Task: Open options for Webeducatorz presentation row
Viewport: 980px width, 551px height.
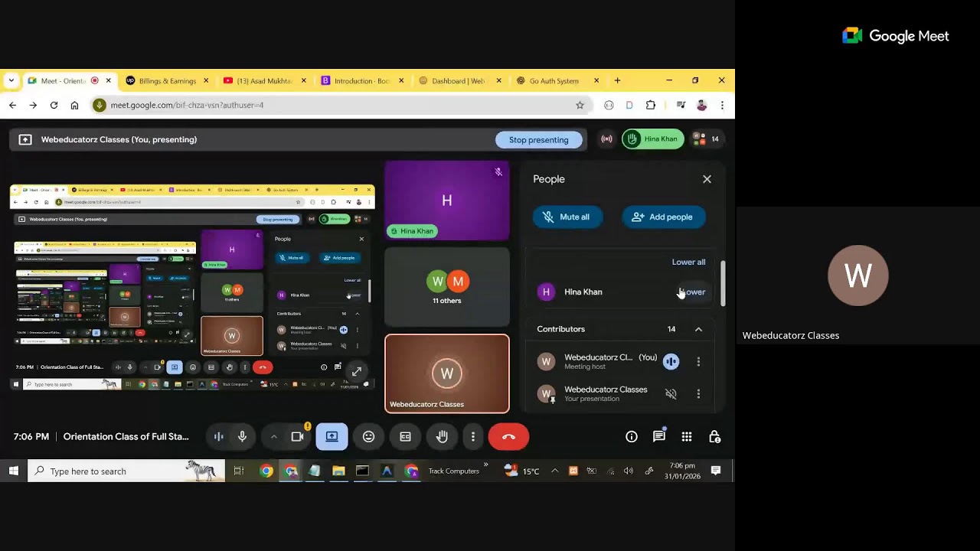Action: click(x=698, y=393)
